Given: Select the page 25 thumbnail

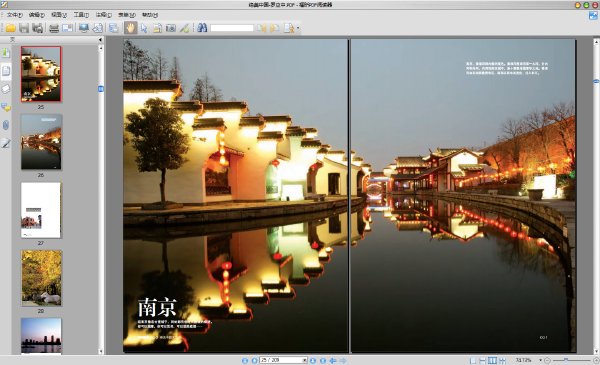Looking at the screenshot, I should (41, 74).
